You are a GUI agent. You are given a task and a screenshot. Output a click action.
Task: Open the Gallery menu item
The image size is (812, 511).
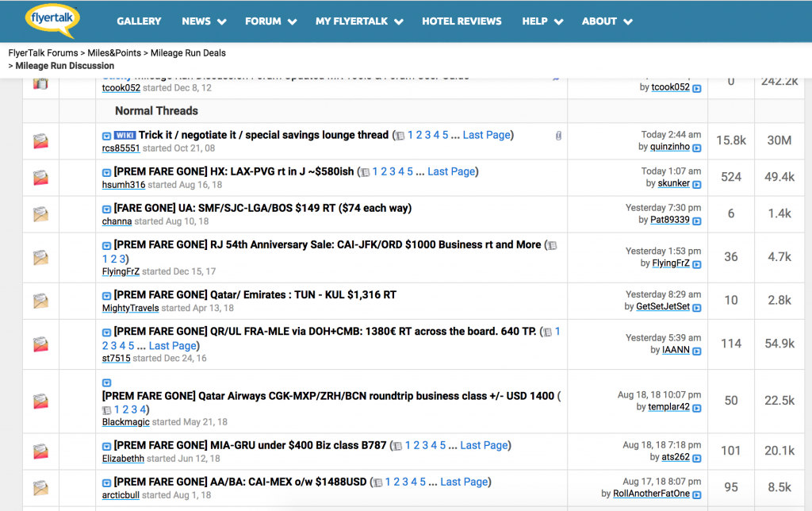(x=139, y=21)
